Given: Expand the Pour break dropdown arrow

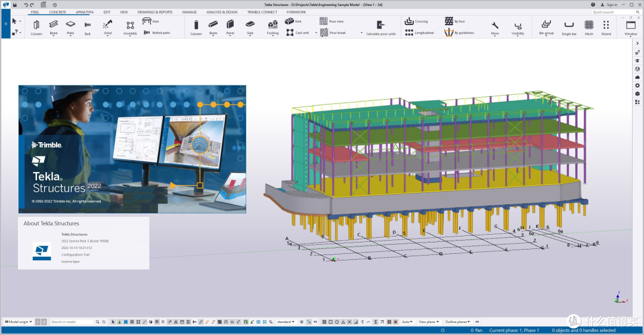Looking at the screenshot, I should (361, 32).
